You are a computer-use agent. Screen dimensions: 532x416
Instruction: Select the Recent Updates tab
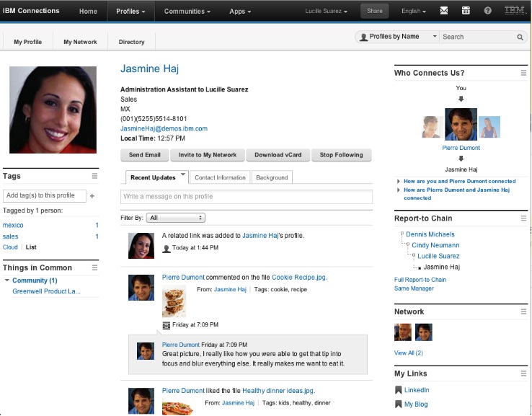[153, 177]
